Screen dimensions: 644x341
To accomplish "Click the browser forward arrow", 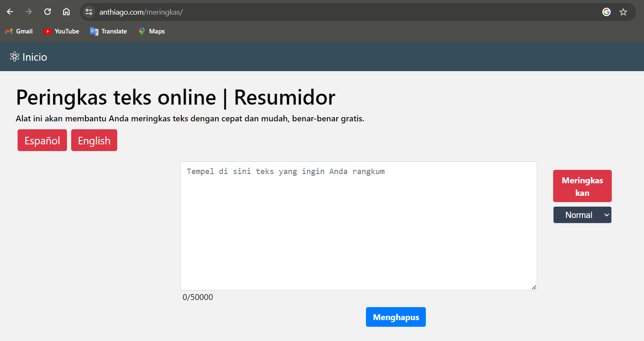I will [28, 12].
